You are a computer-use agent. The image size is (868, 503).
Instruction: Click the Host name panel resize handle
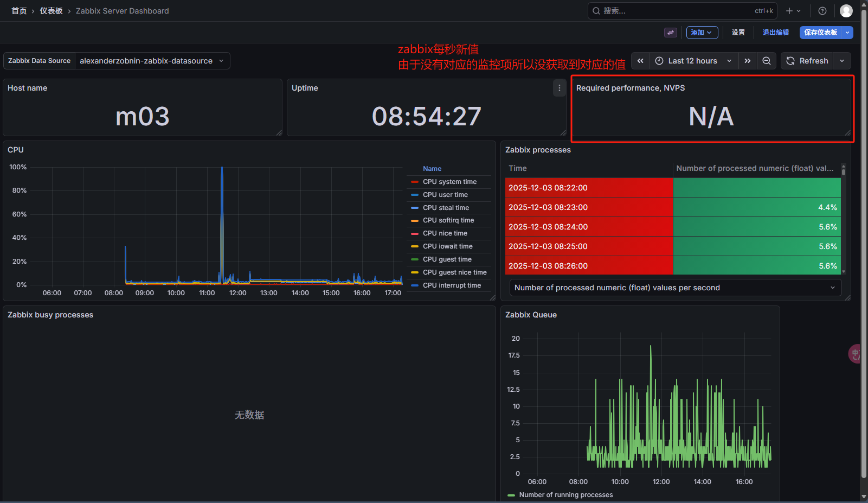click(x=279, y=133)
